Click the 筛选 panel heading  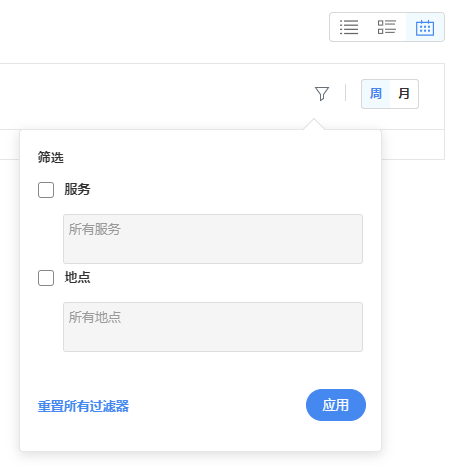click(50, 157)
